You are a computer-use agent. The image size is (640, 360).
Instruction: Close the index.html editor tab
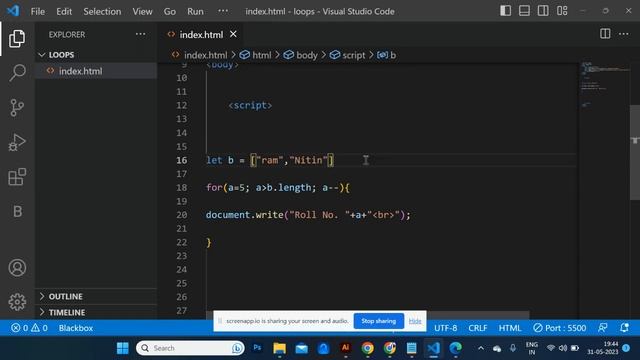point(233,34)
